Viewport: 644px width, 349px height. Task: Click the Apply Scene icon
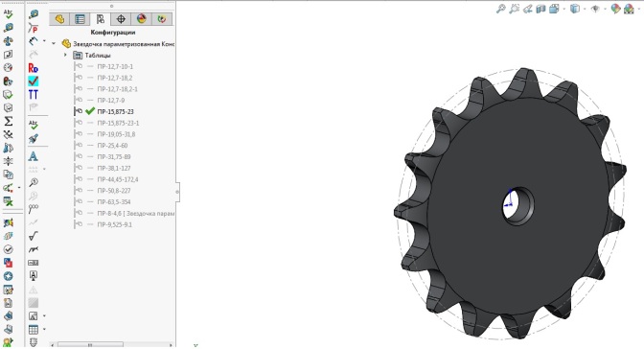pyautogui.click(x=629, y=9)
